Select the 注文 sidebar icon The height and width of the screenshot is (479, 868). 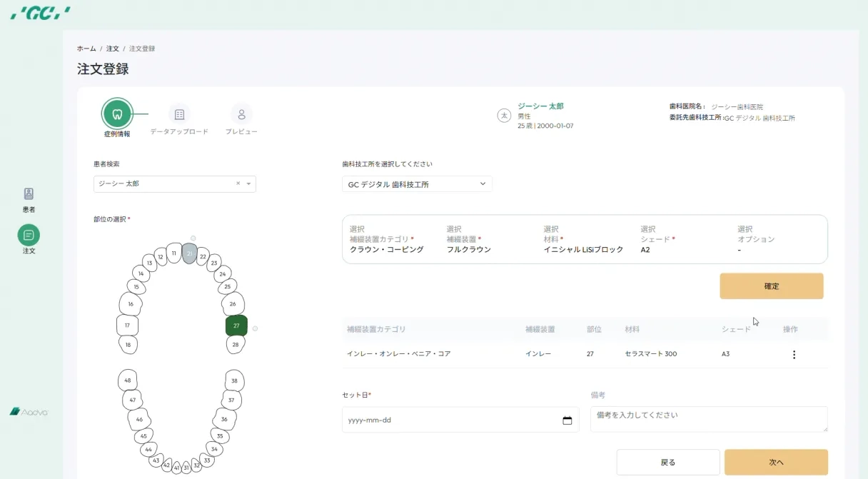point(29,235)
